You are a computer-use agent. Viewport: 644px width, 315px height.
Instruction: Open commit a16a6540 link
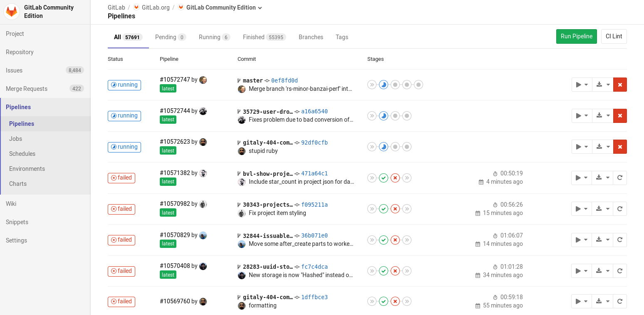tap(315, 111)
